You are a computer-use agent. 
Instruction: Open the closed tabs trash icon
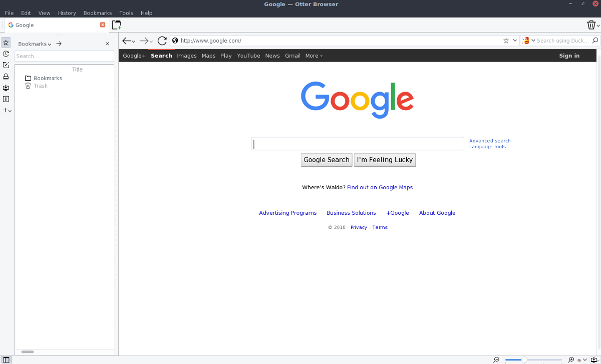click(x=591, y=25)
